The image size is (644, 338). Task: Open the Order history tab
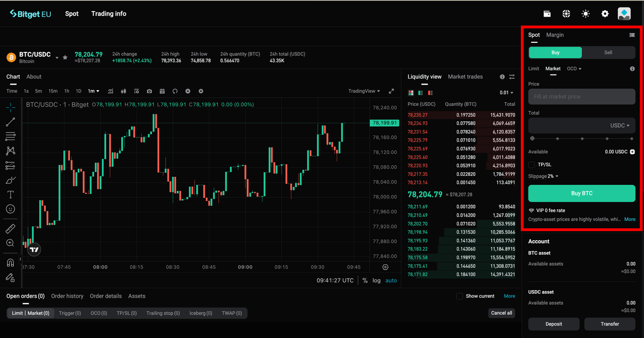[x=67, y=296]
